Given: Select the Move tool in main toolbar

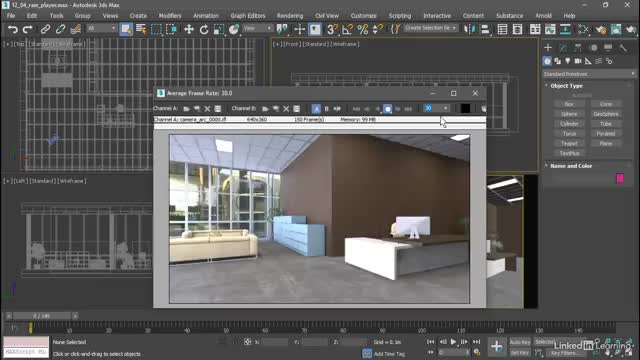Looking at the screenshot, I should [189, 29].
